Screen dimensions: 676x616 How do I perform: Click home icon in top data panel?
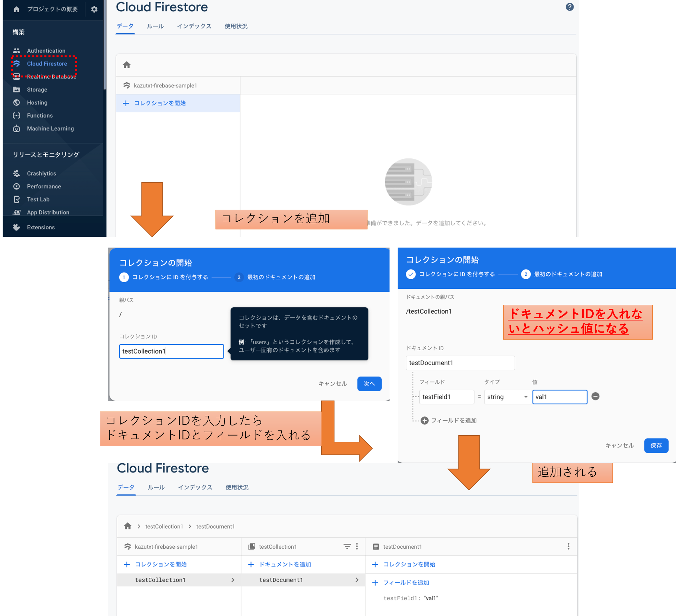(126, 65)
